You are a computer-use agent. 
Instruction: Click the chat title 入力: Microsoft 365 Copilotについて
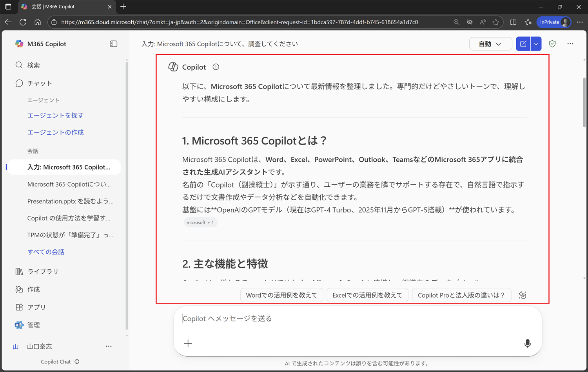pyautogui.click(x=220, y=44)
